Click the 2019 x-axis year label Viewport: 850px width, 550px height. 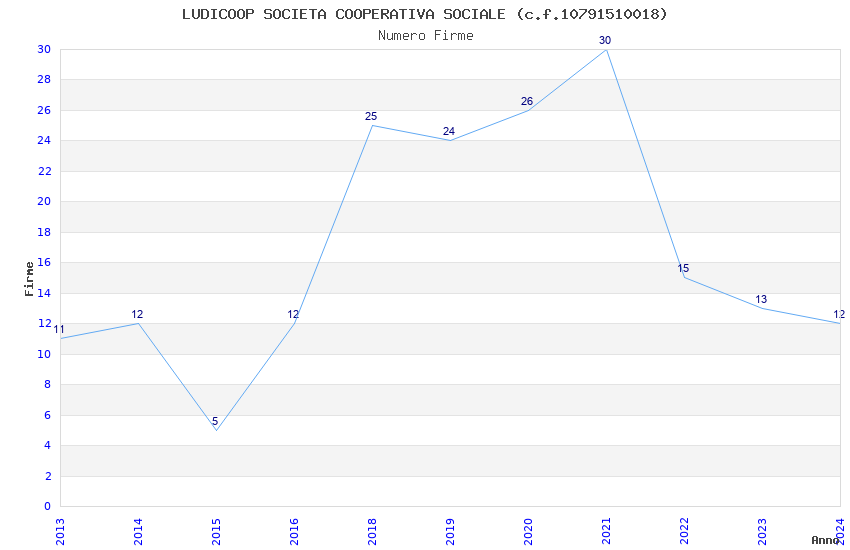pos(450,531)
